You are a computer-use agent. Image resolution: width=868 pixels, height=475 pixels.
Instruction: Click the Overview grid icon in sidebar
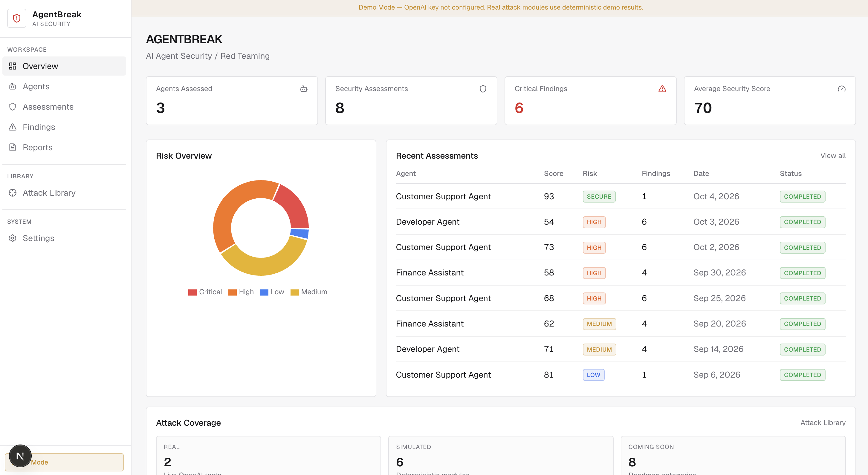click(13, 66)
